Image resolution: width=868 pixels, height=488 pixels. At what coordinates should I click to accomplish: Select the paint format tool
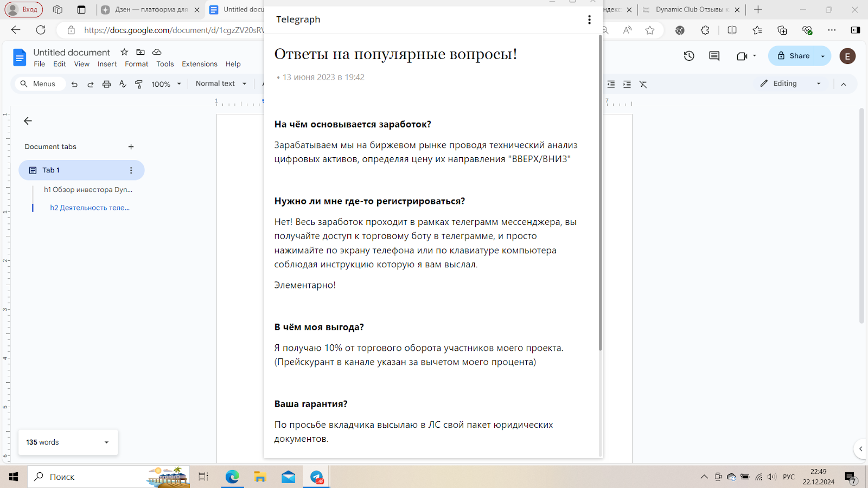[x=139, y=84]
